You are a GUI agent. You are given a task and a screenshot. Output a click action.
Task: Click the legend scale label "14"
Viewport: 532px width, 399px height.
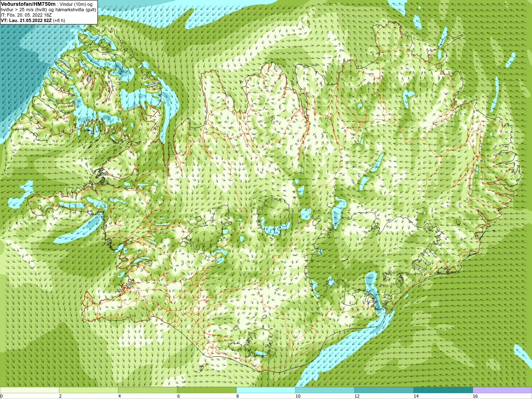416,397
